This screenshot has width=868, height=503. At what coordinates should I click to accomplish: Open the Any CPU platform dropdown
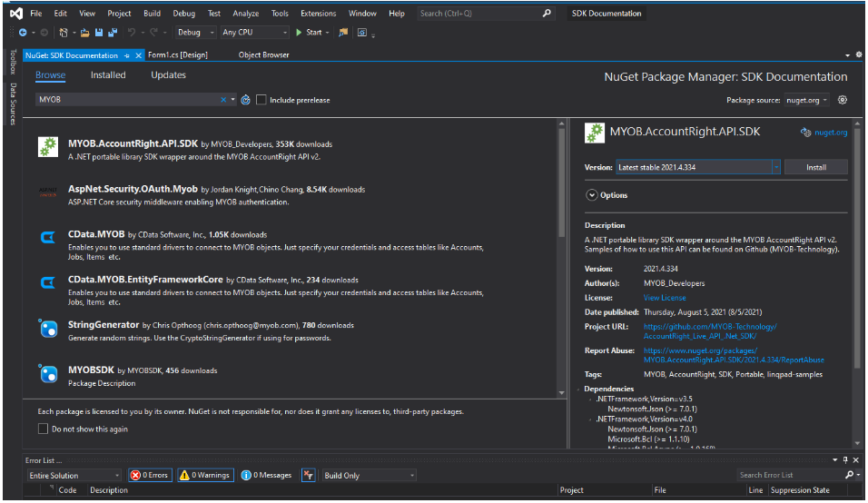pos(254,33)
